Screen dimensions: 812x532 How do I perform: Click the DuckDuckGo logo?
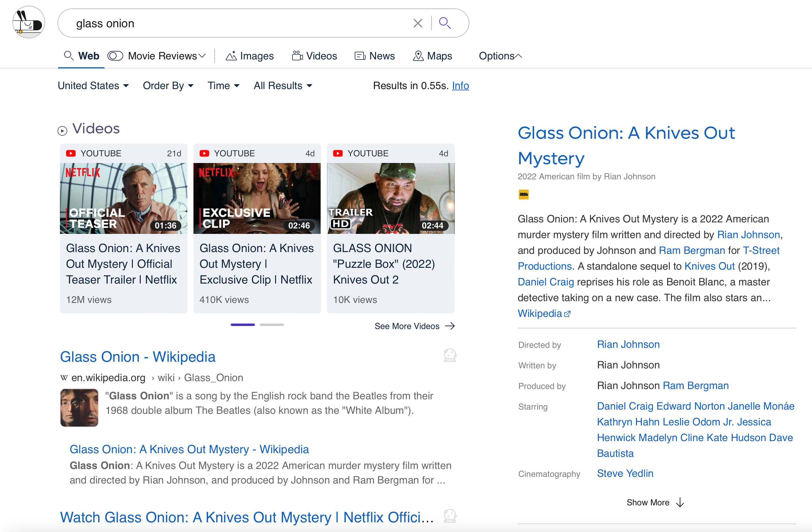[x=29, y=22]
